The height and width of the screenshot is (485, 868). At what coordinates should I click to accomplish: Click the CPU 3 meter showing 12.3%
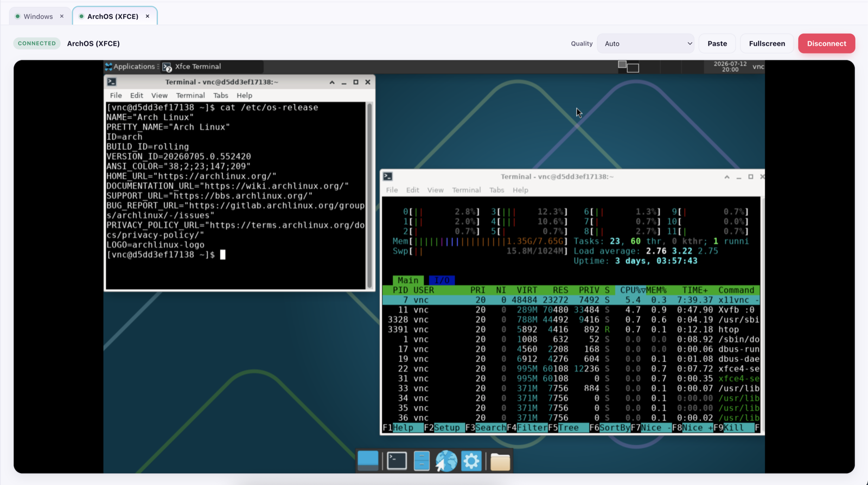[x=529, y=212]
